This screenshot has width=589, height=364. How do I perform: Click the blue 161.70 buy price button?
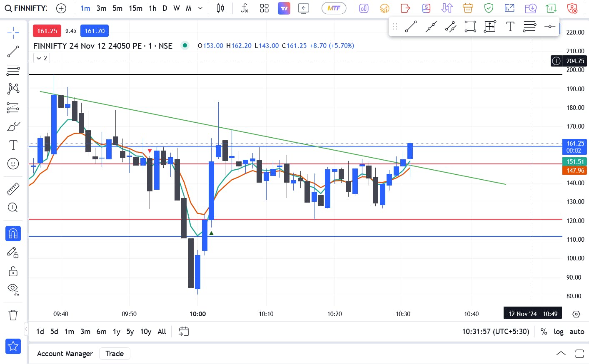pyautogui.click(x=95, y=31)
